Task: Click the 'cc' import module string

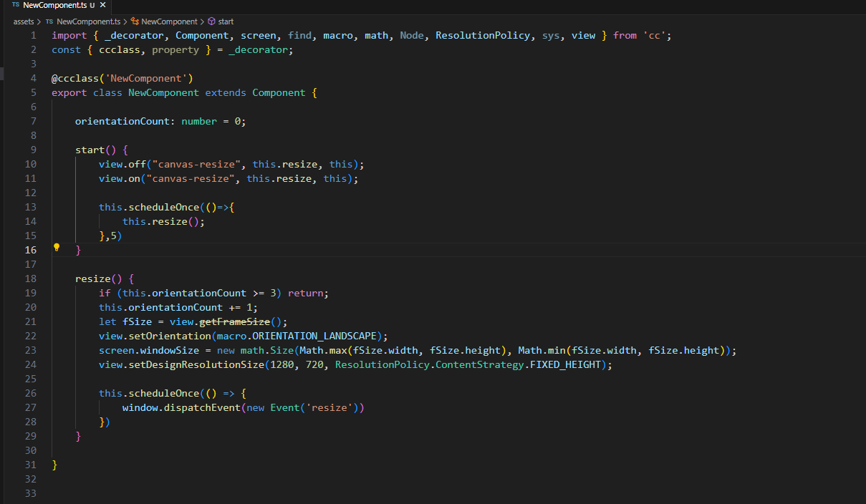Action: 654,35
